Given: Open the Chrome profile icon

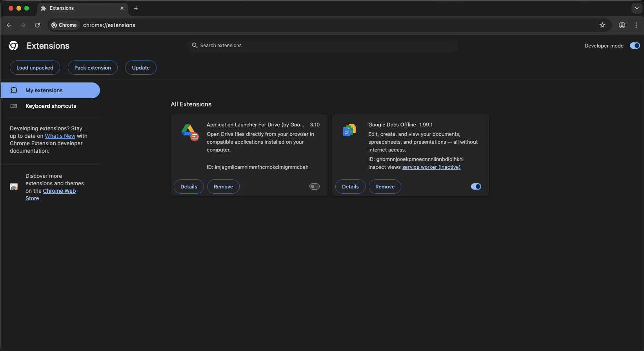Looking at the screenshot, I should coord(622,25).
